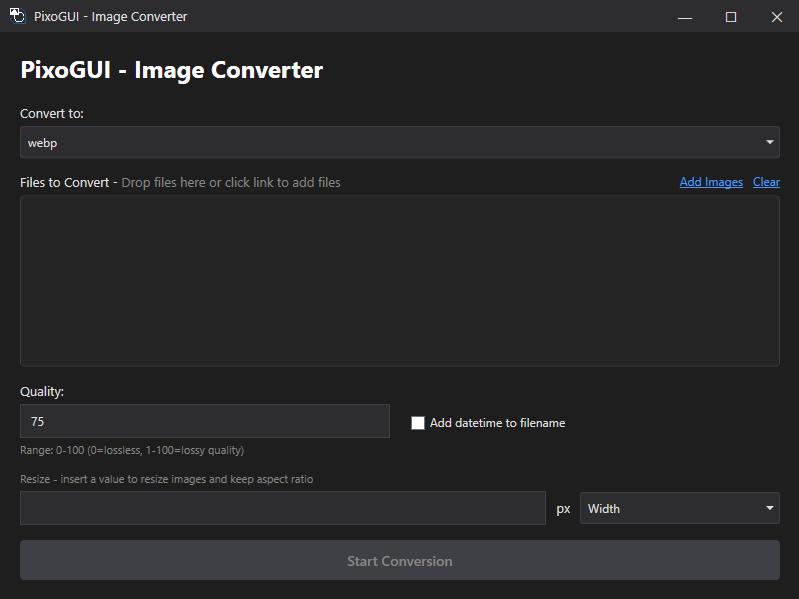The image size is (799, 599).
Task: Click the Add Images link
Action: click(x=711, y=182)
